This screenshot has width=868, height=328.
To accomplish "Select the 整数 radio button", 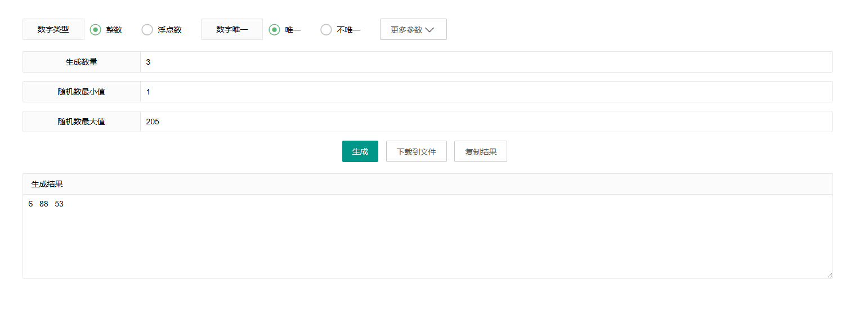I will [96, 30].
